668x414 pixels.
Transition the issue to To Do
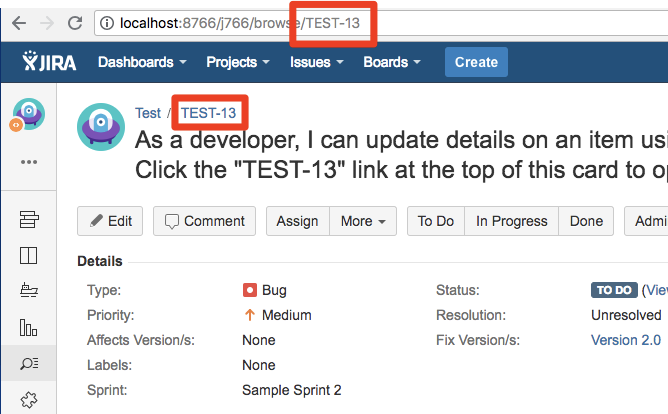pos(436,221)
